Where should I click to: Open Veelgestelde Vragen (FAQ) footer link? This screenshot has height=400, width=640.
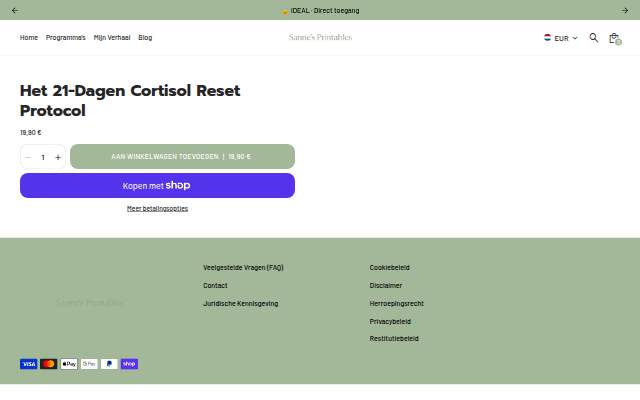(x=243, y=268)
